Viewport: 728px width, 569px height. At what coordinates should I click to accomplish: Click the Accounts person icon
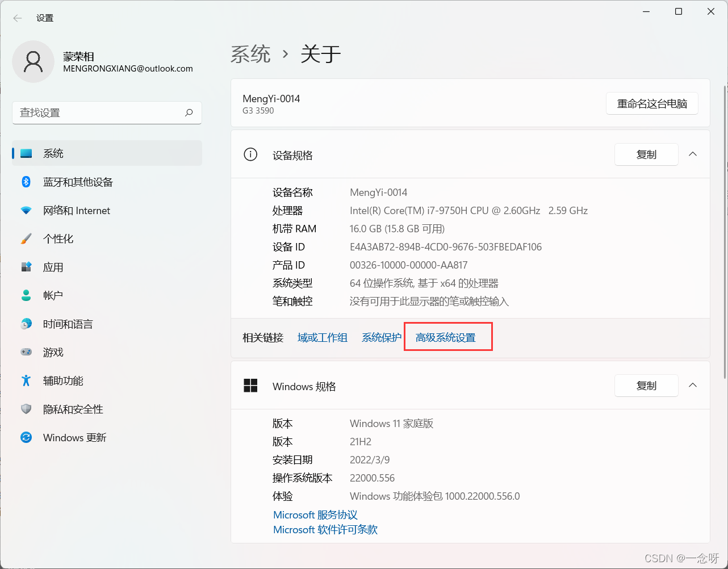(x=26, y=295)
